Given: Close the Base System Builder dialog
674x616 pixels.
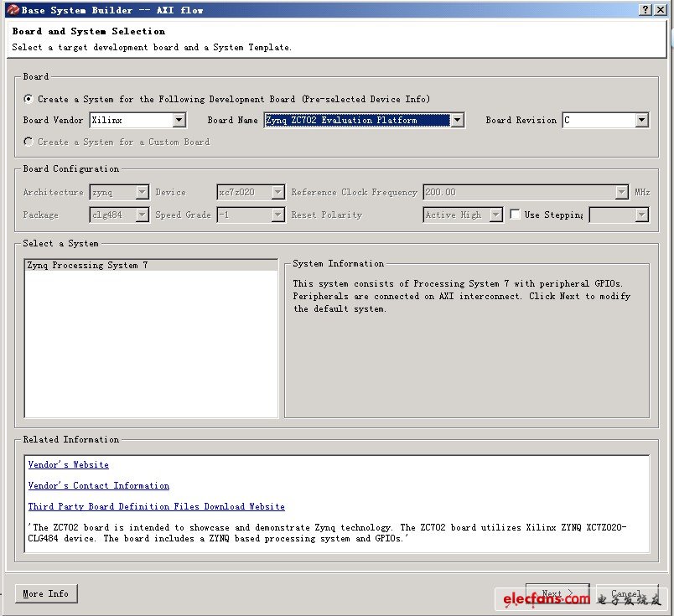Looking at the screenshot, I should (x=661, y=9).
